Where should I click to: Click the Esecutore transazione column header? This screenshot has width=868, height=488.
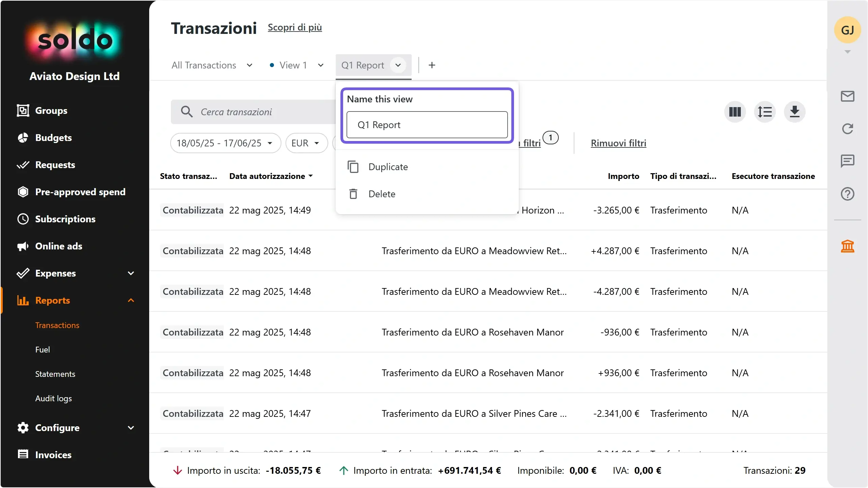click(773, 176)
